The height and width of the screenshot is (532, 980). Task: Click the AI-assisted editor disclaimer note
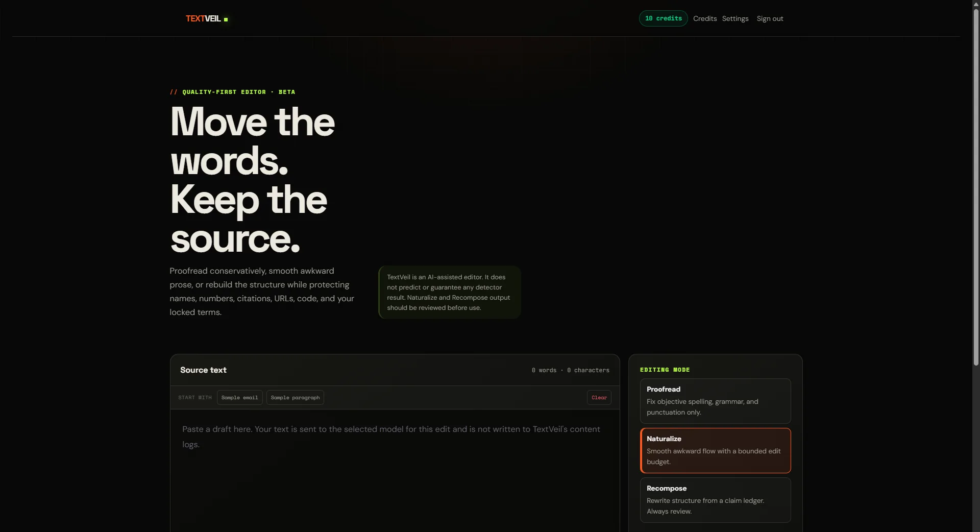[449, 292]
